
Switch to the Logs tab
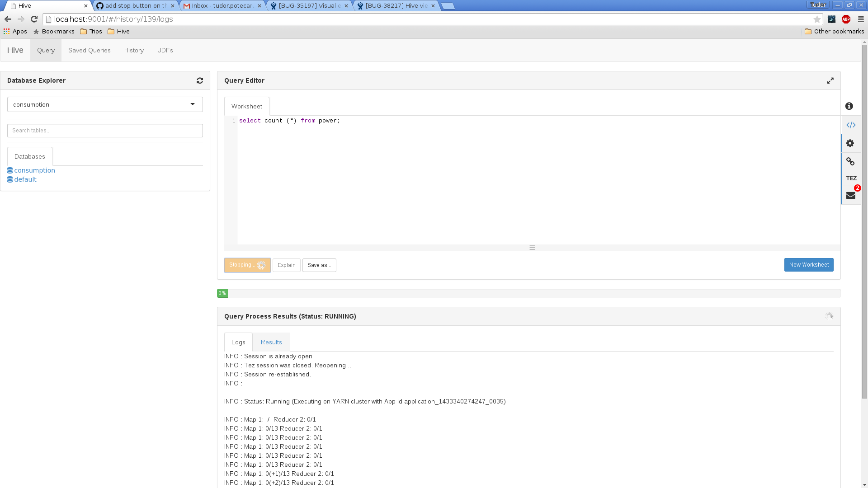[x=238, y=342]
